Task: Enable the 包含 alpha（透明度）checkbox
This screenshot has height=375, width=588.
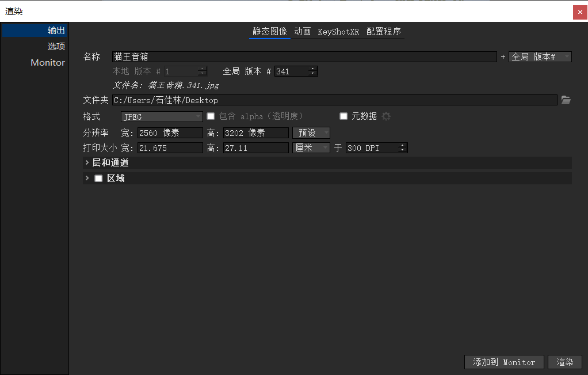Action: [211, 116]
